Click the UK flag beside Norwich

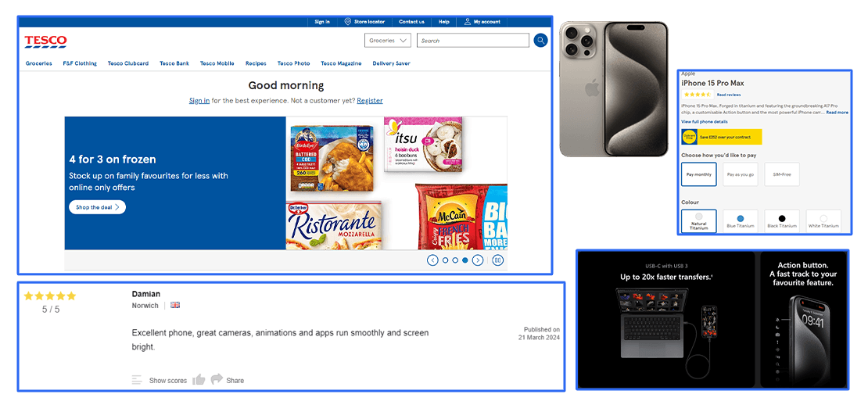(x=175, y=306)
